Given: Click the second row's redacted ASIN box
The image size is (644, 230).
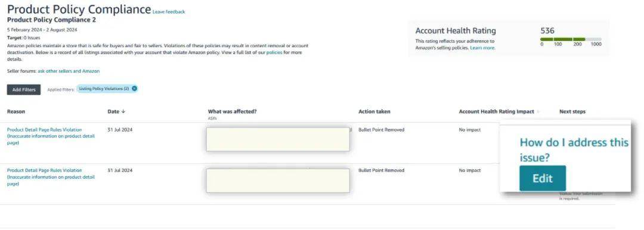Looking at the screenshot, I should coord(278,181).
